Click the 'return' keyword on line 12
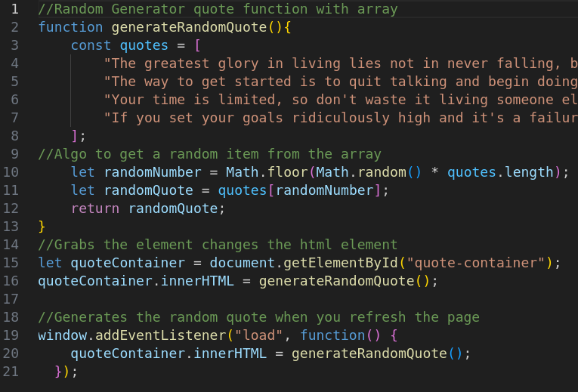This screenshot has height=392, width=578. click(x=95, y=208)
